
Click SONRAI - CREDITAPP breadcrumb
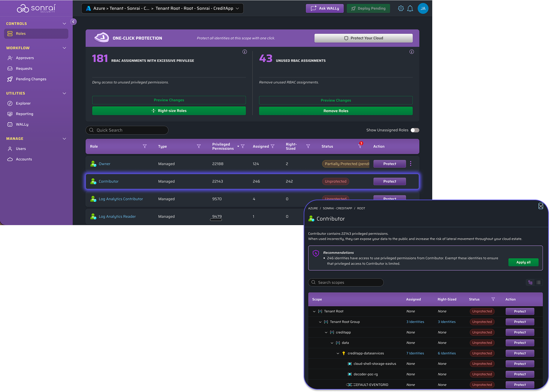(x=337, y=208)
